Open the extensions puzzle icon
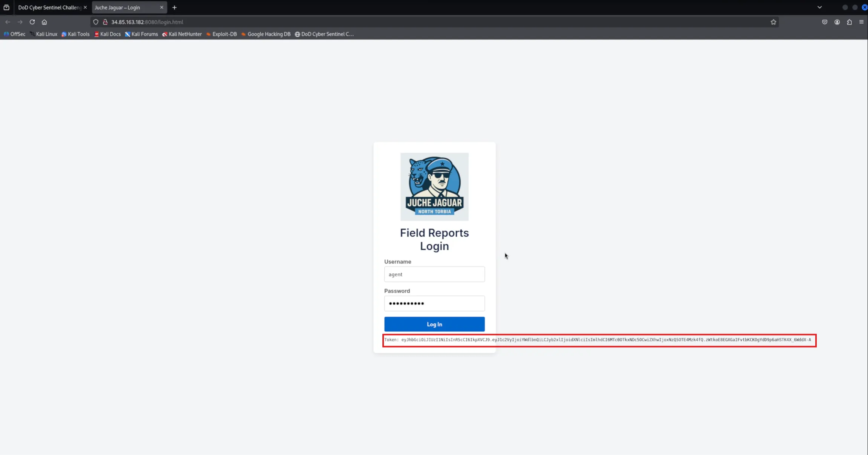The height and width of the screenshot is (455, 868). tap(849, 22)
